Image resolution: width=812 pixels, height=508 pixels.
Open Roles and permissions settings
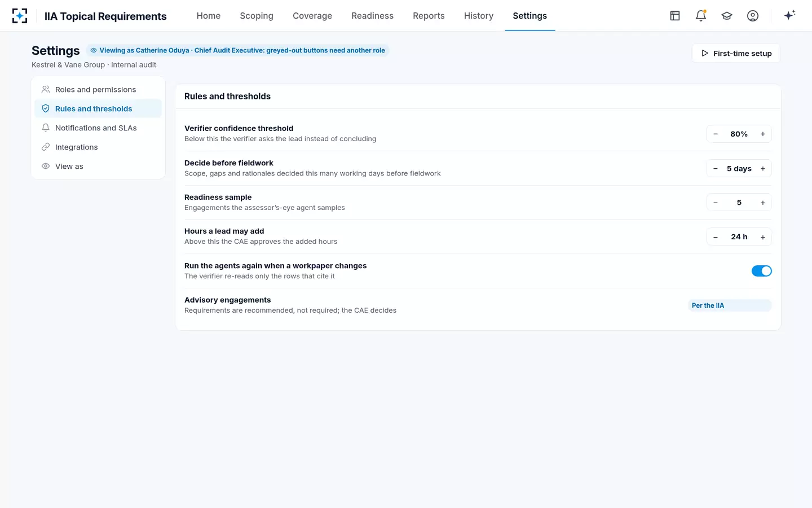coord(98,90)
